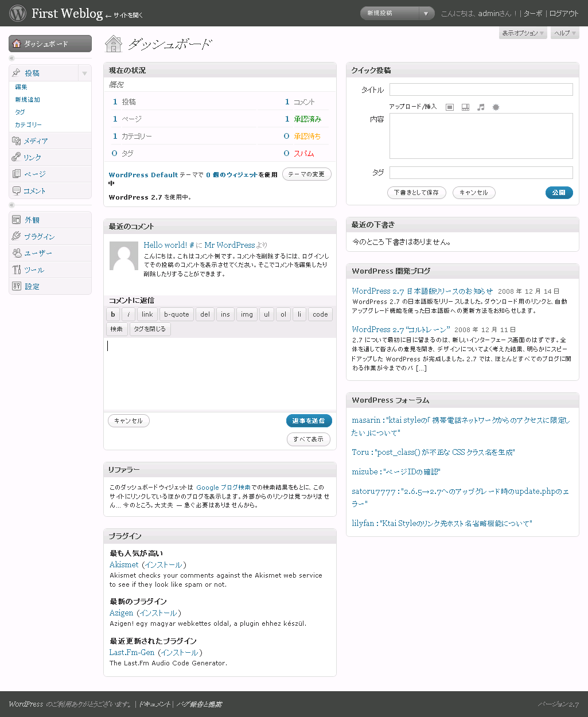588x717 pixels.
Task: Click the Google ブログ検索 link
Action: (223, 488)
